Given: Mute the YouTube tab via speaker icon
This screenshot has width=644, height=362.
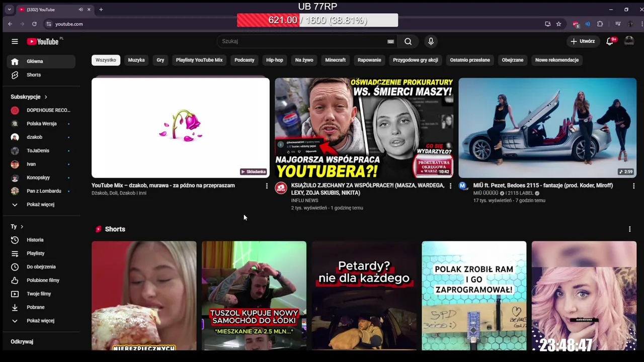Looking at the screenshot, I should 80,10.
